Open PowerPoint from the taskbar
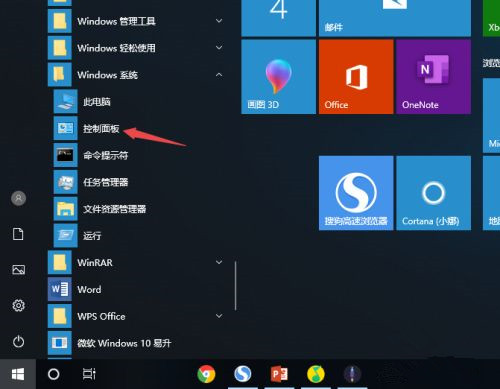500x389 pixels. pyautogui.click(x=279, y=374)
